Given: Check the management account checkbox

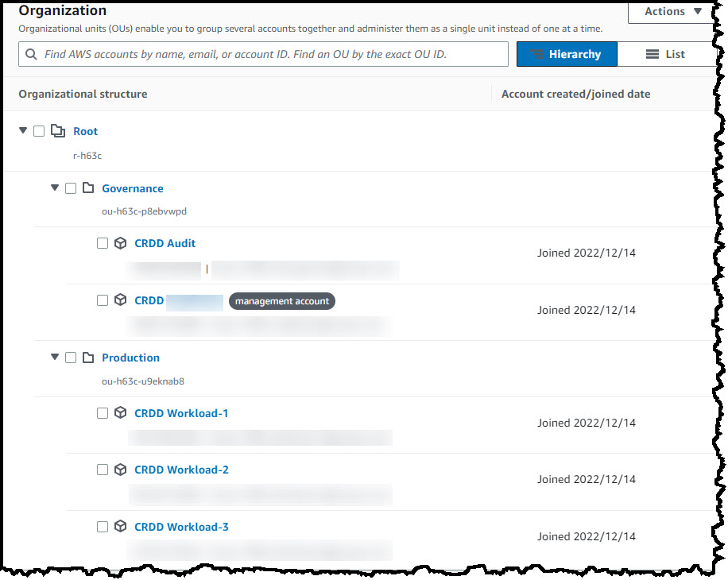Looking at the screenshot, I should 103,300.
